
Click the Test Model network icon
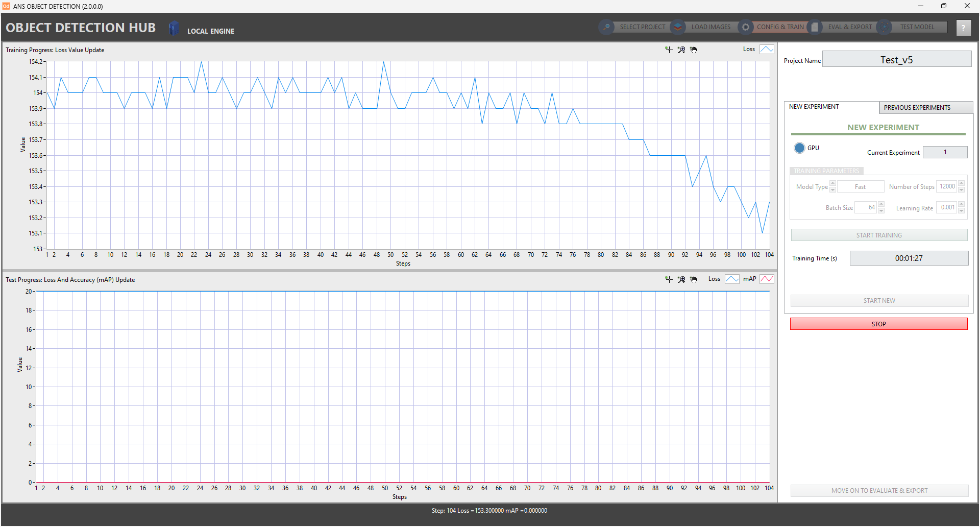tap(884, 27)
